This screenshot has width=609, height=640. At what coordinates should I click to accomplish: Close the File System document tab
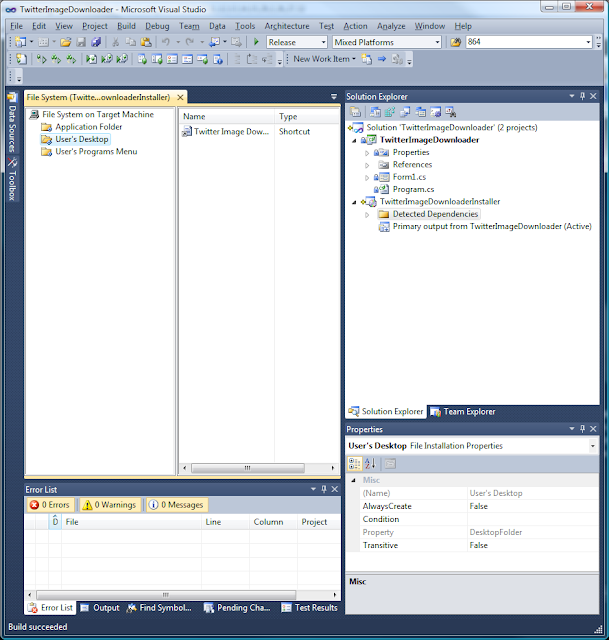click(x=180, y=97)
